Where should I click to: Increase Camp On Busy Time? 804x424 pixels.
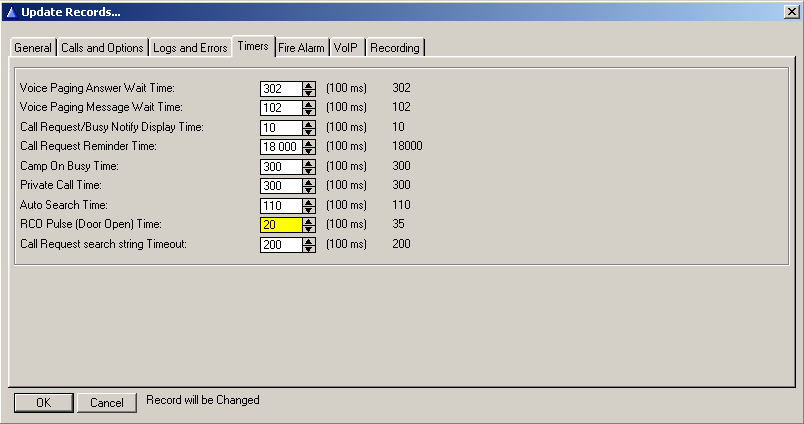[x=309, y=162]
